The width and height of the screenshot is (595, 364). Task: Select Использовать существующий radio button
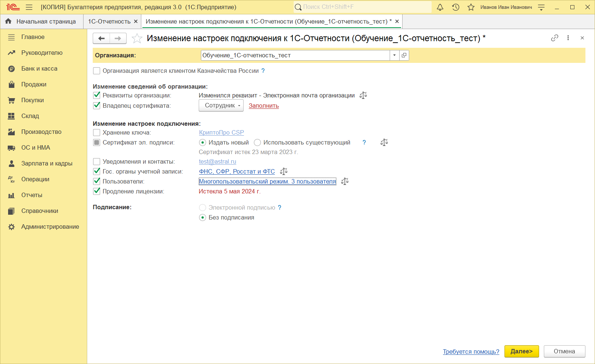[x=257, y=142]
